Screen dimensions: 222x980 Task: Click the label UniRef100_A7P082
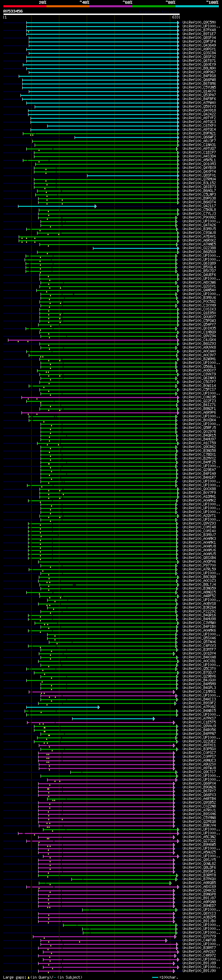coord(199,707)
